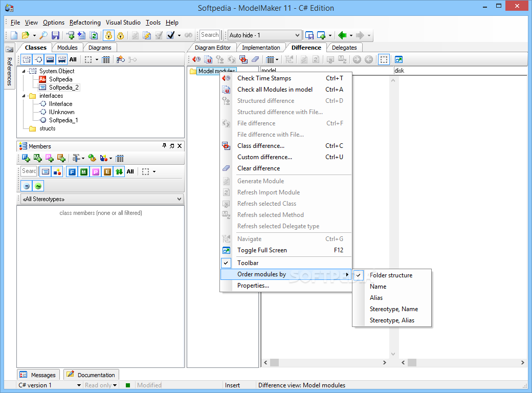Switch to the Diagram Editor tab
532x393 pixels.
coord(212,48)
